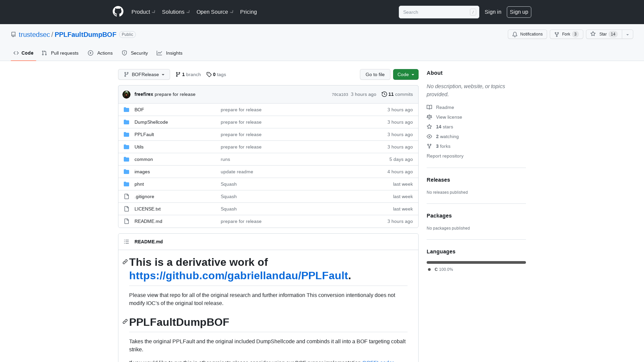The image size is (644, 362).
Task: Open the BOFRelease branch selector
Action: [144, 74]
